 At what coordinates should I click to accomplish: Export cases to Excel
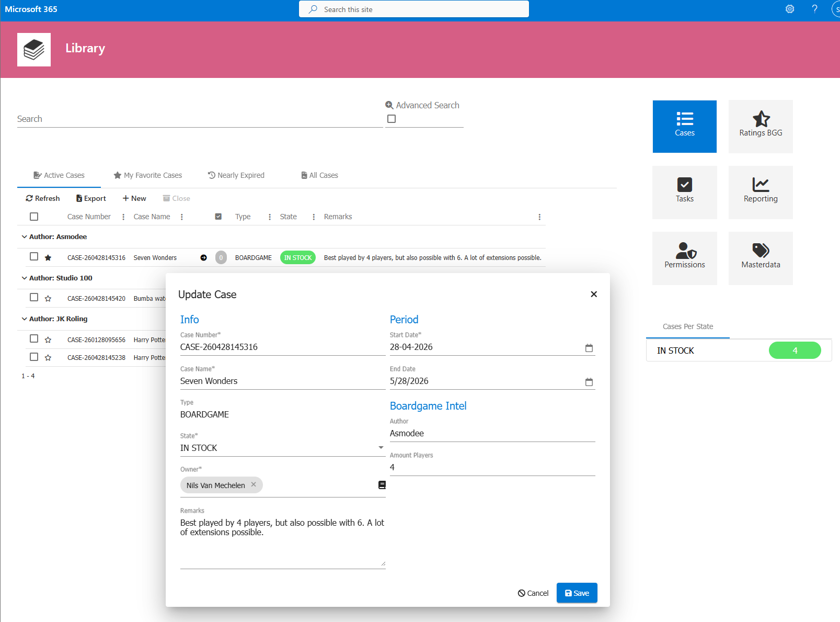click(91, 198)
